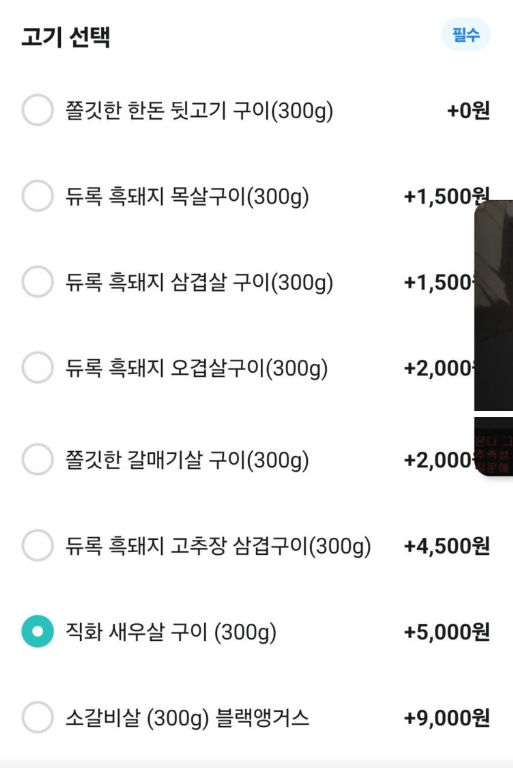Tap the +5,000원 price for 새우살

click(x=446, y=632)
